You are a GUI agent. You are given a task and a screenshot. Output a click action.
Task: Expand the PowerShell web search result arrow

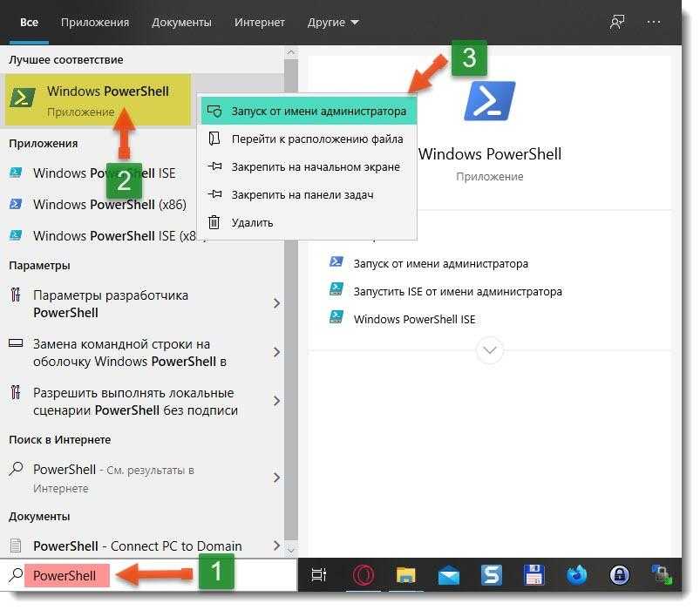click(x=276, y=478)
